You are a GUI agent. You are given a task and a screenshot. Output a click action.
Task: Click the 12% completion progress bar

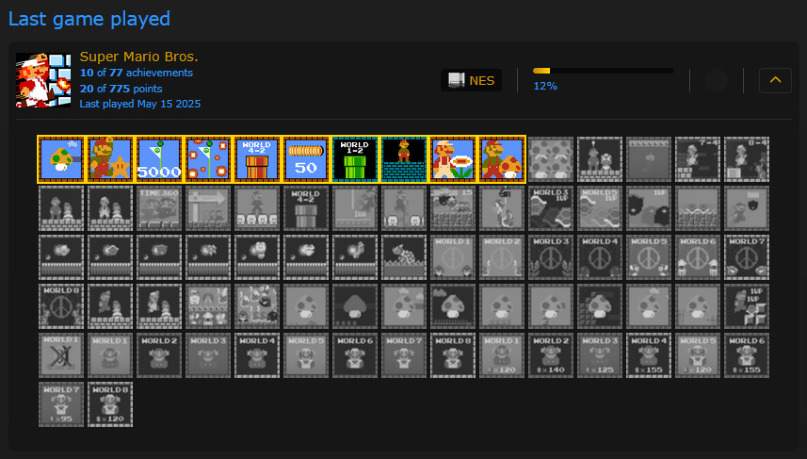tap(603, 71)
